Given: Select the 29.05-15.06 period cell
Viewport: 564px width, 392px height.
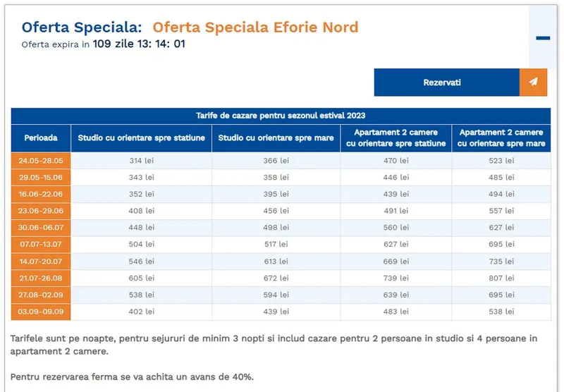Looking at the screenshot, I should pos(41,177).
